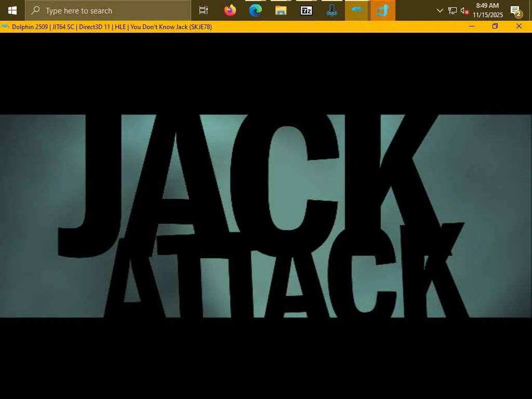Open Task View from the taskbar
The image size is (532, 399).
click(204, 10)
